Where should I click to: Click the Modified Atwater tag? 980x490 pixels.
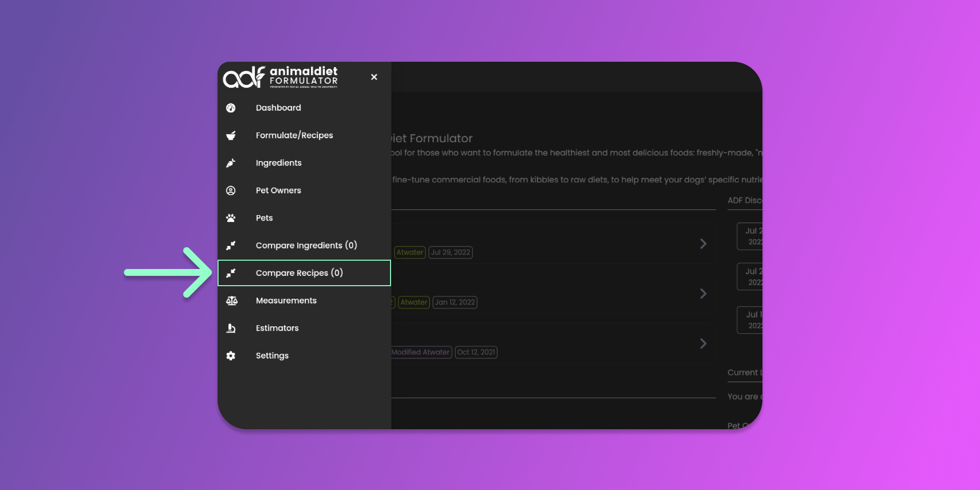coord(420,352)
